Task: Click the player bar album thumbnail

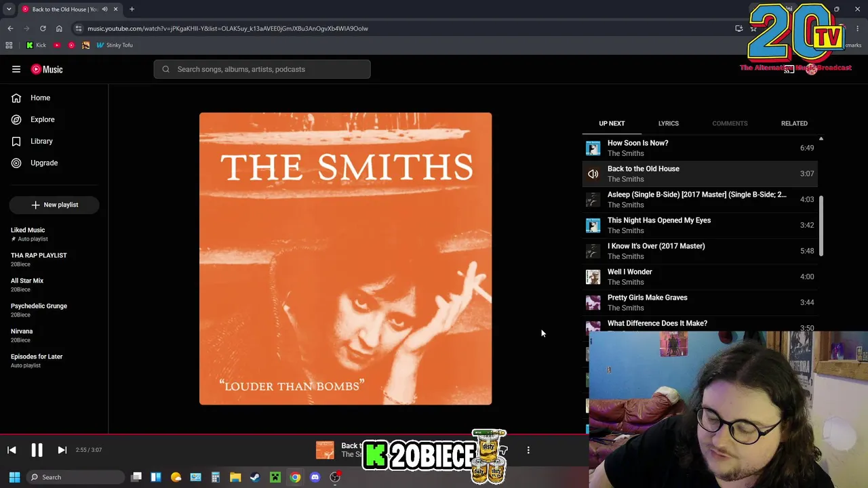Action: [325, 450]
